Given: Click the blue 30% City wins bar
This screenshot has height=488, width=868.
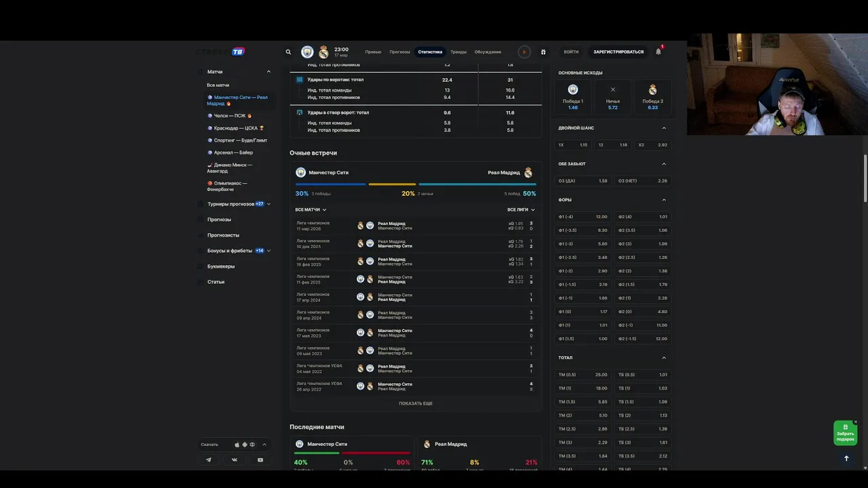Looking at the screenshot, I should coord(331,184).
